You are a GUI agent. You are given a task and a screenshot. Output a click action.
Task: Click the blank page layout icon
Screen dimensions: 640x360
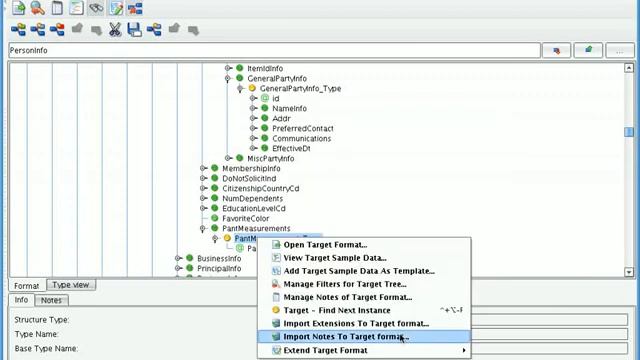[57, 8]
